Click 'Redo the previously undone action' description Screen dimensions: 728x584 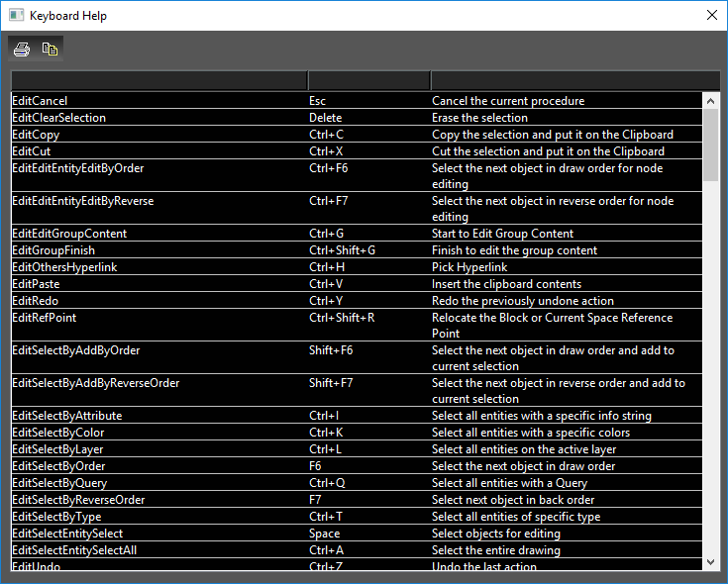click(523, 301)
